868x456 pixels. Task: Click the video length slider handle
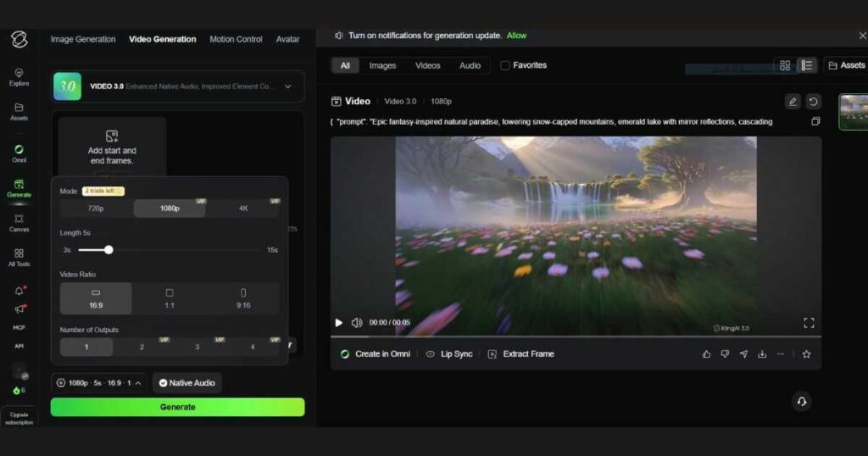(109, 250)
